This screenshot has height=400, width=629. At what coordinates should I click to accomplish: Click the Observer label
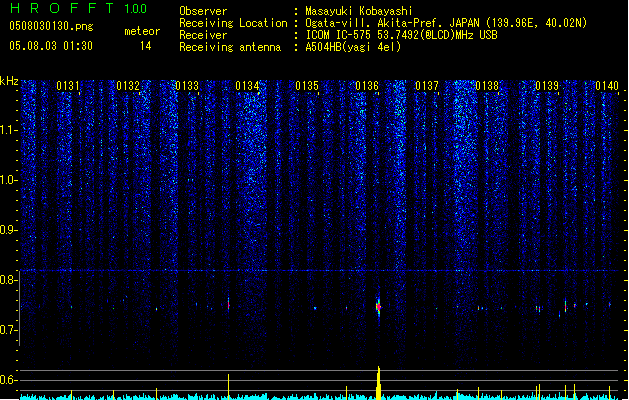click(203, 11)
